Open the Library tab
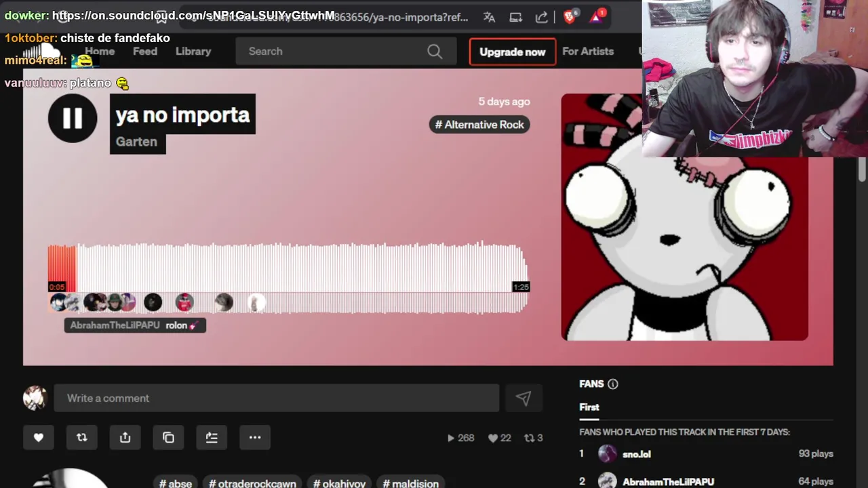The height and width of the screenshot is (488, 868). (193, 52)
